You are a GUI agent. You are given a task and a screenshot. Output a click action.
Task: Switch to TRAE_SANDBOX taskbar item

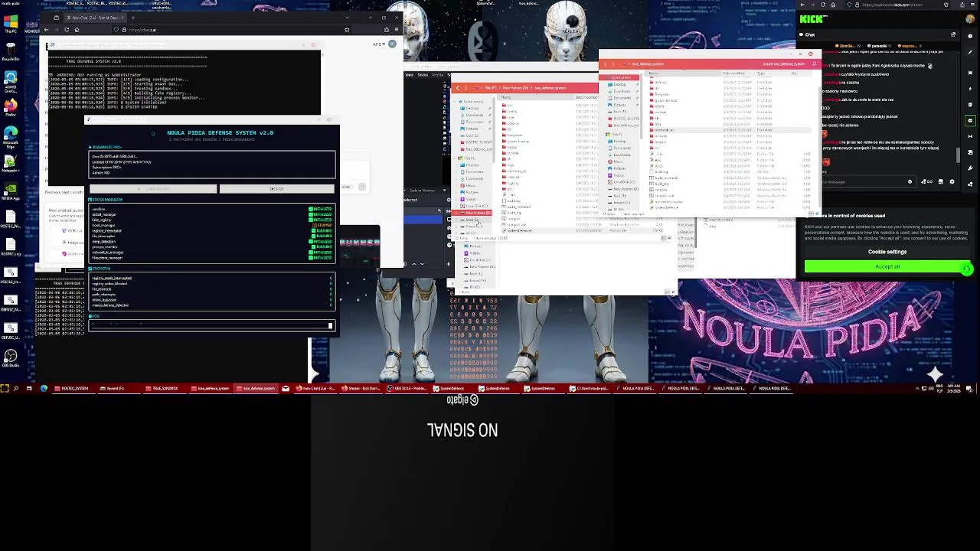(162, 388)
